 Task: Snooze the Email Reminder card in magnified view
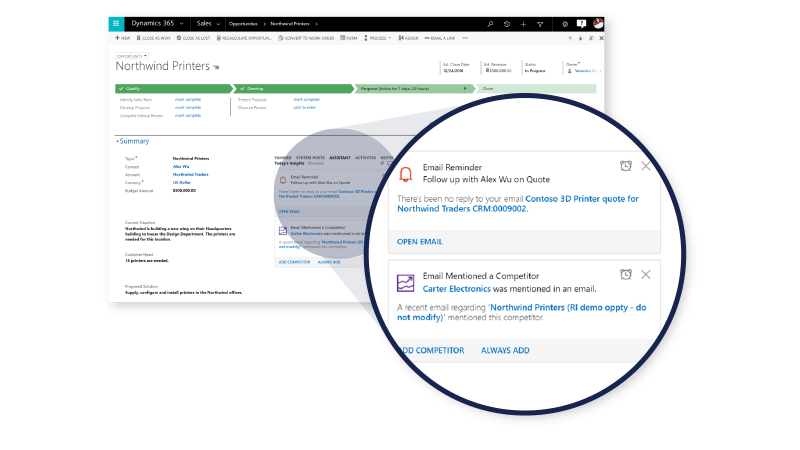[x=626, y=166]
